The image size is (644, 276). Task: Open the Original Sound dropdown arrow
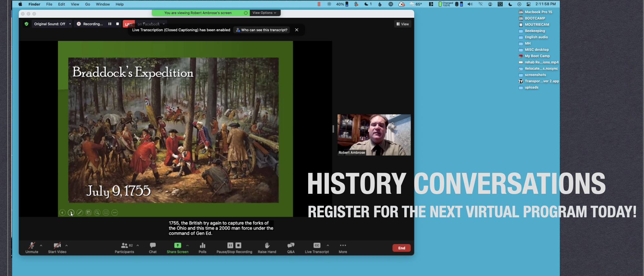(70, 24)
